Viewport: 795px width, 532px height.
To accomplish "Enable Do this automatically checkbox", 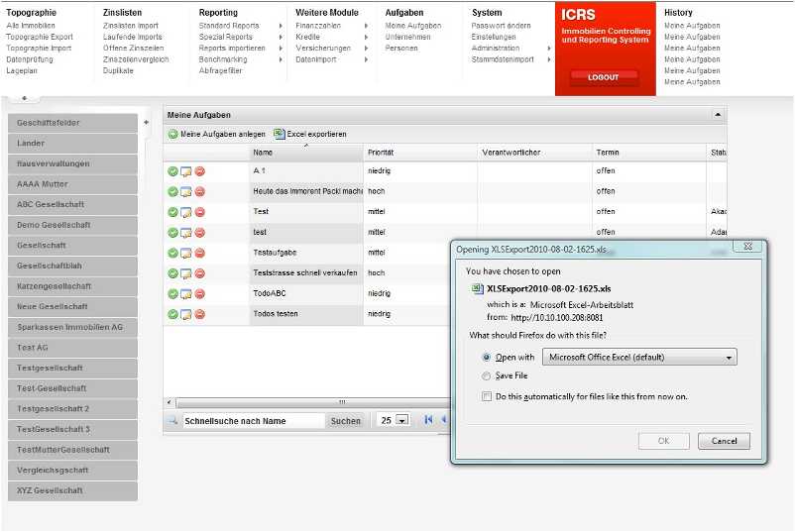I will (x=486, y=396).
